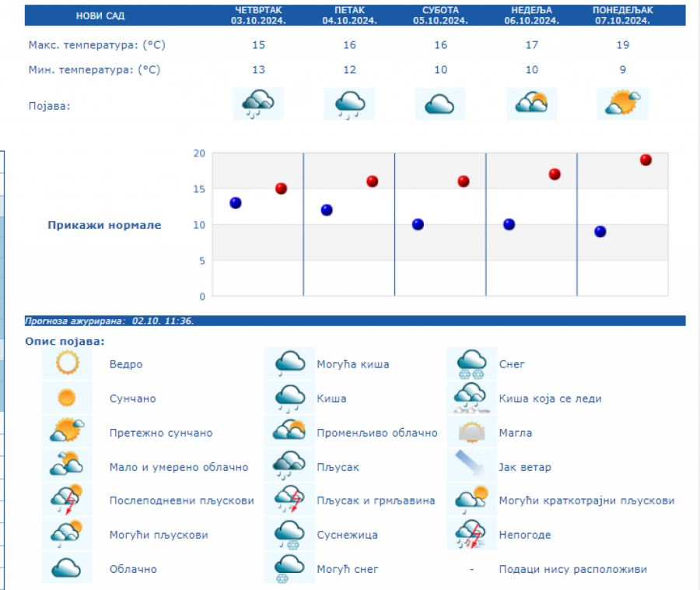
Task: Click Friday's rain forecast icon
Action: click(349, 104)
